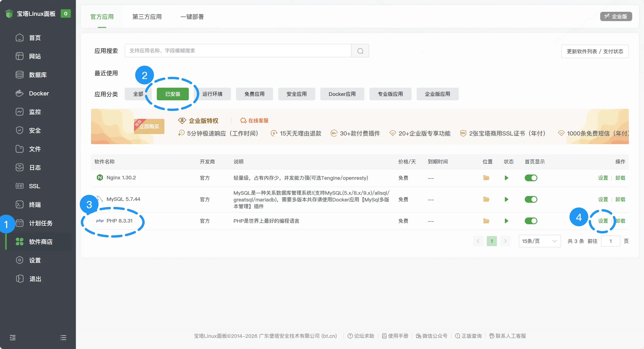This screenshot has width=644, height=349.
Task: Select the 安全应用 category filter
Action: tap(297, 94)
